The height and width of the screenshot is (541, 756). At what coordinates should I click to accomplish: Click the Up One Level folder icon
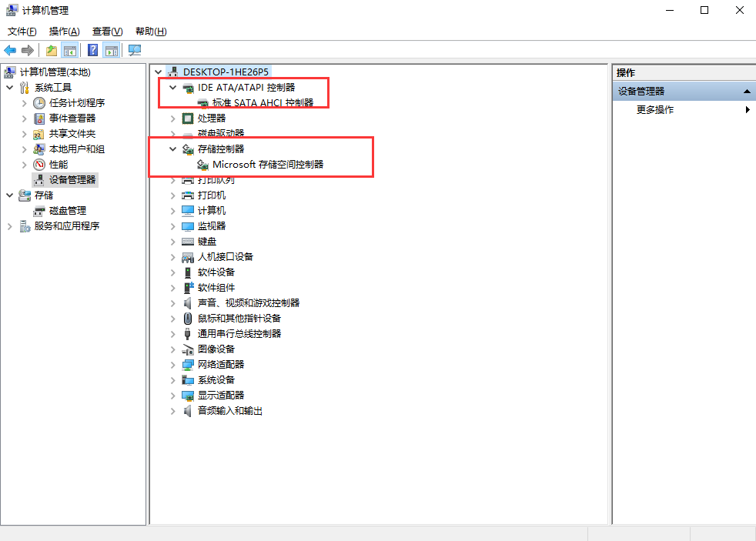pyautogui.click(x=51, y=51)
